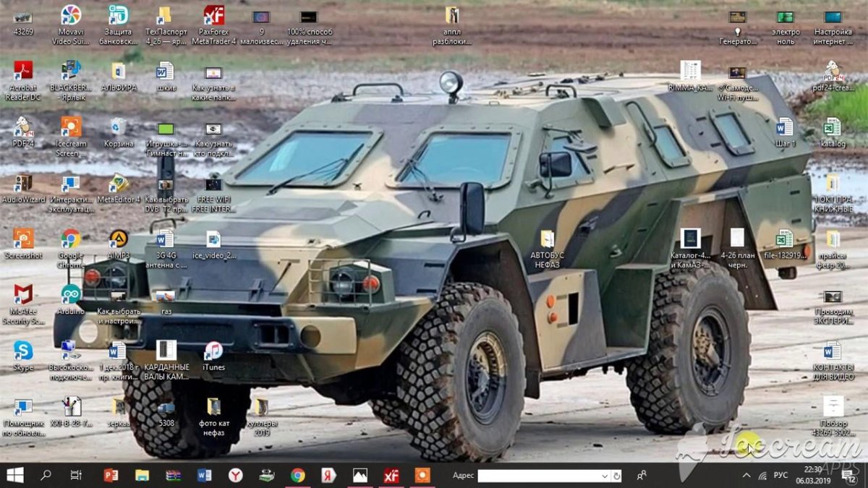868x488 pixels.
Task: Switch input language via the РУС indicator
Action: 780,476
